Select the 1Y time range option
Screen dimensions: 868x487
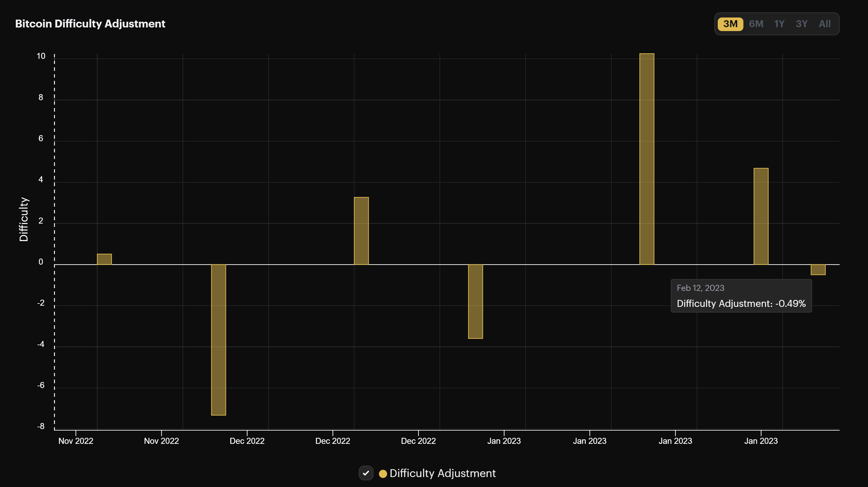pyautogui.click(x=779, y=24)
